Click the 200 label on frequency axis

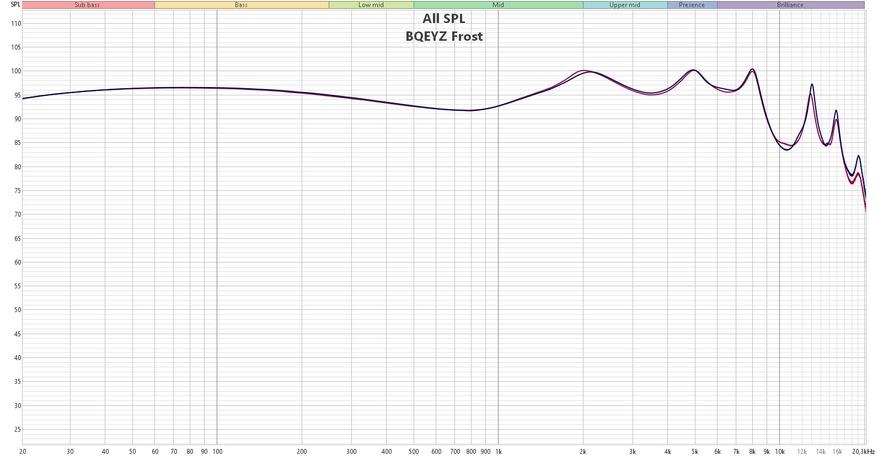tap(302, 451)
